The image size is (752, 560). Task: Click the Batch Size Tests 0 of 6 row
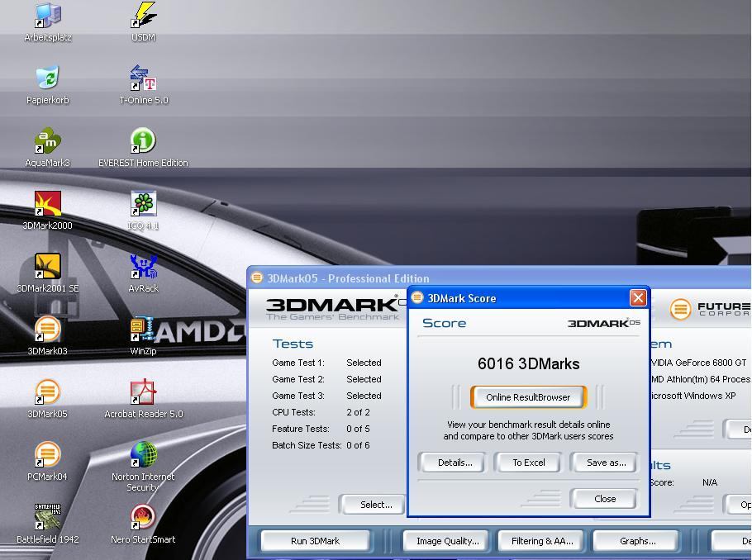tap(321, 445)
